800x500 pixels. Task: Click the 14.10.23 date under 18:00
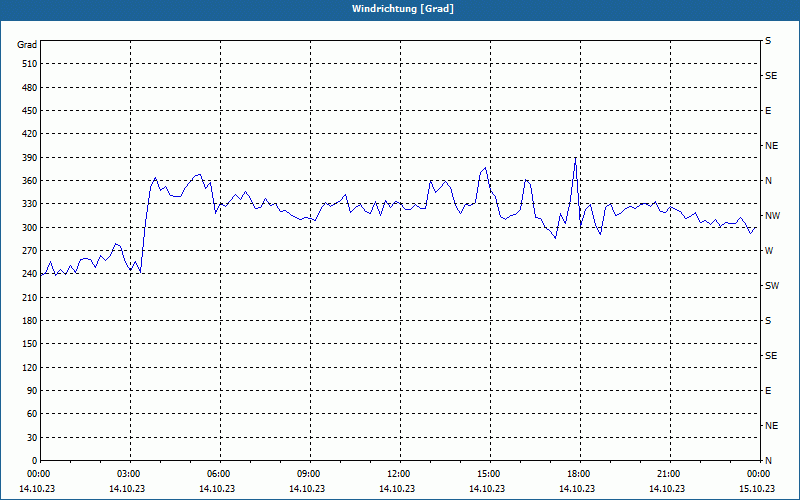click(x=578, y=488)
